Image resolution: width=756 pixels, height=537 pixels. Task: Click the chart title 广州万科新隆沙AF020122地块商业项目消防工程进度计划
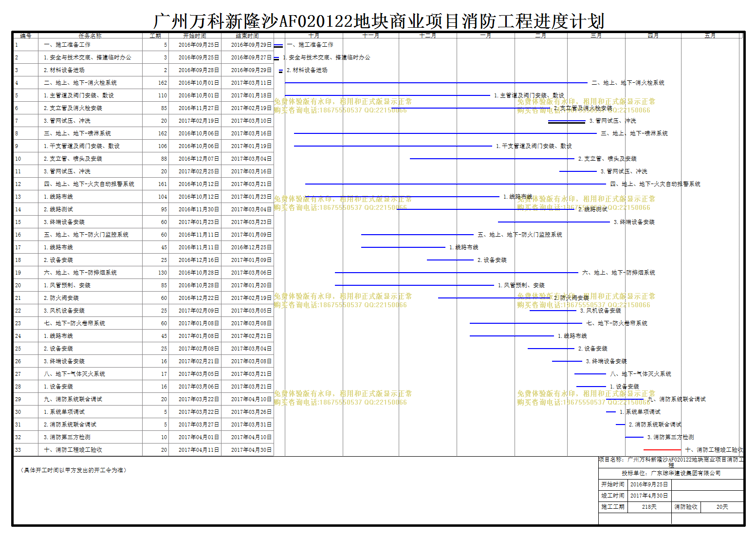tap(379, 21)
